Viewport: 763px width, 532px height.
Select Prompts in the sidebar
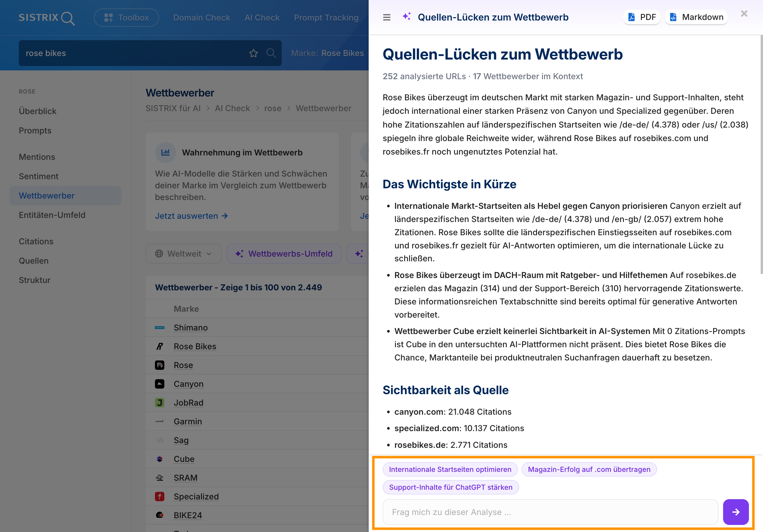[35, 131]
